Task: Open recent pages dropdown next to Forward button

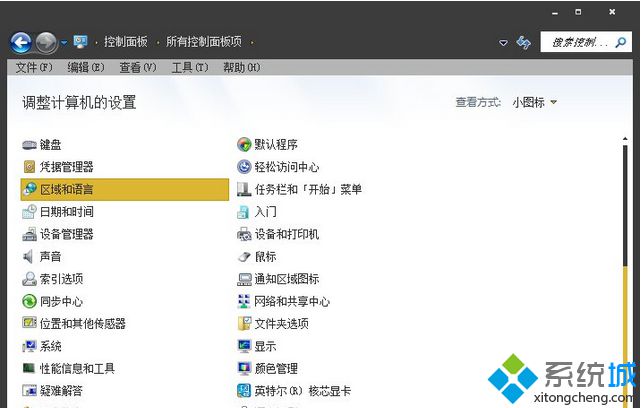Action: click(x=64, y=43)
